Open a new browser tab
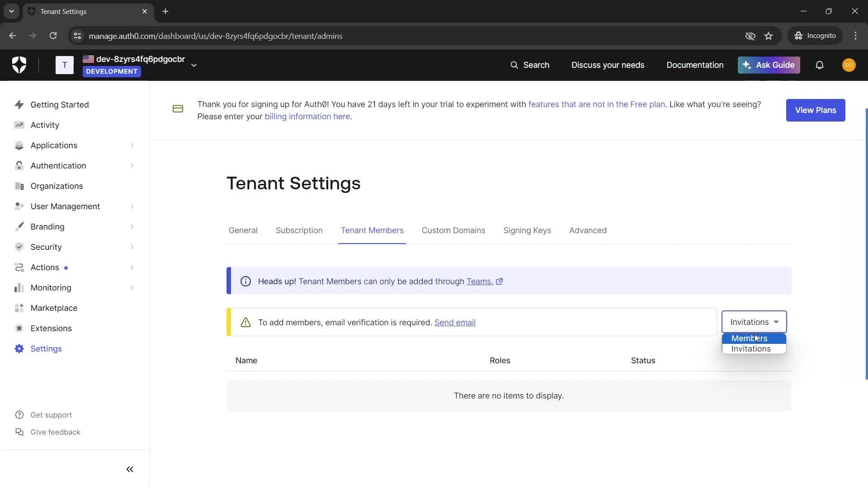 click(x=165, y=11)
